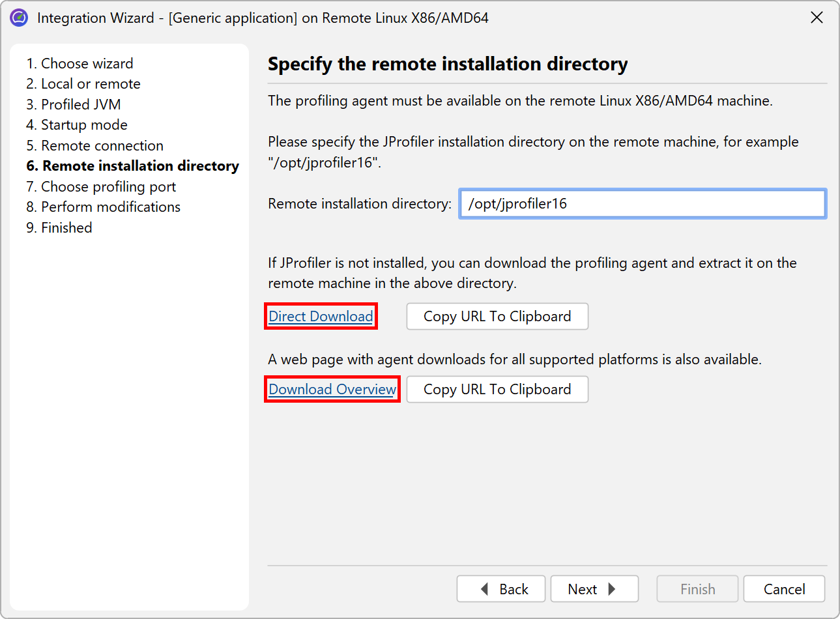Cancel the integration wizard
This screenshot has width=840, height=619.
784,589
